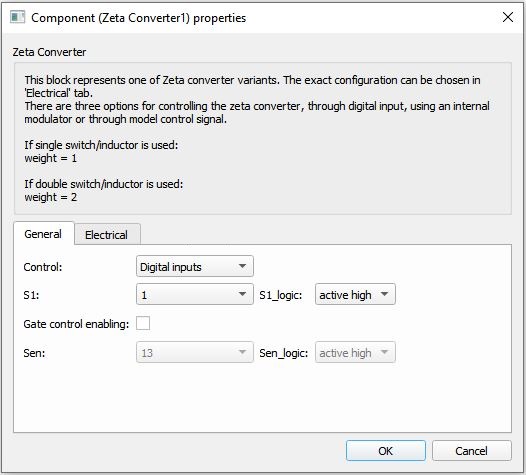Select the General tab
Viewport: 526px width, 475px height.
pos(43,234)
